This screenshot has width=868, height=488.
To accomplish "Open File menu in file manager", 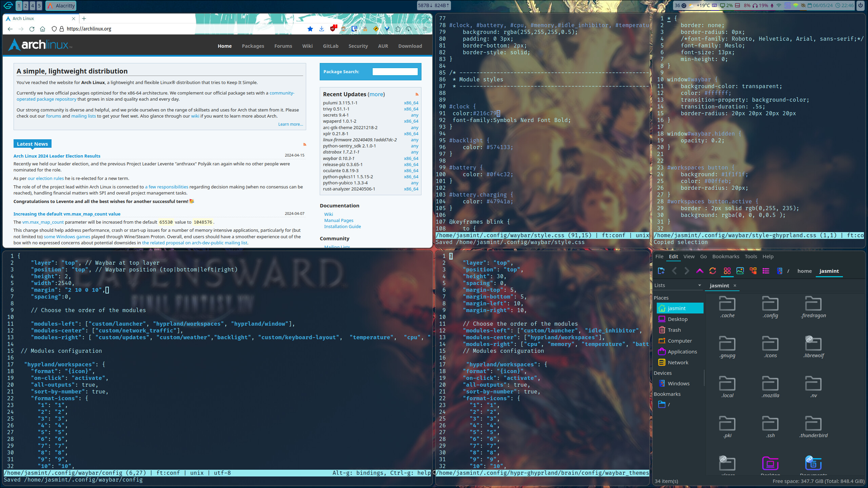I will [659, 257].
